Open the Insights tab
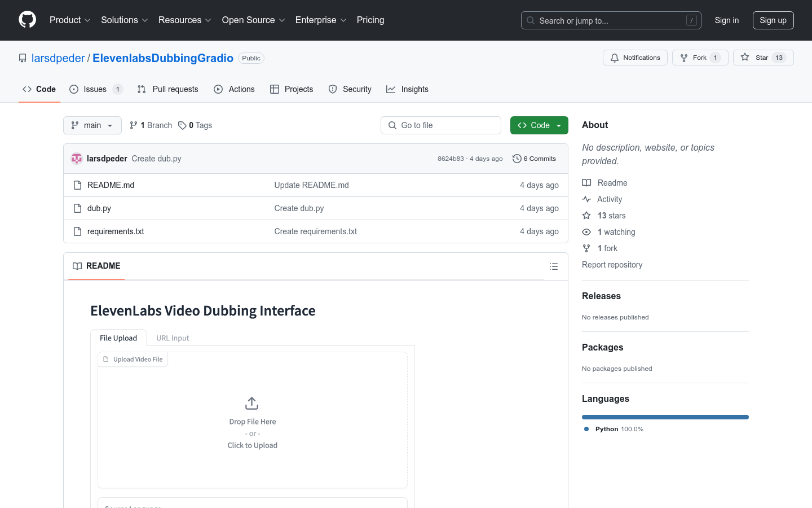This screenshot has height=508, width=812. tap(407, 89)
